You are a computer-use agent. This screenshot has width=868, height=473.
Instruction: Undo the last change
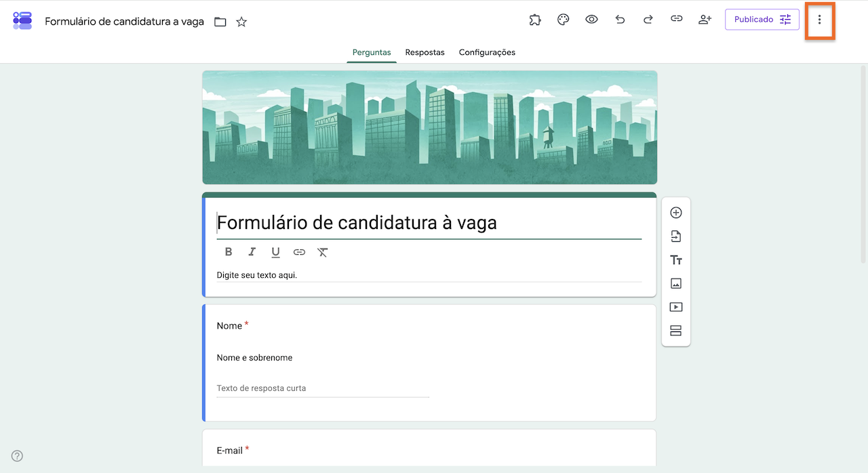620,20
